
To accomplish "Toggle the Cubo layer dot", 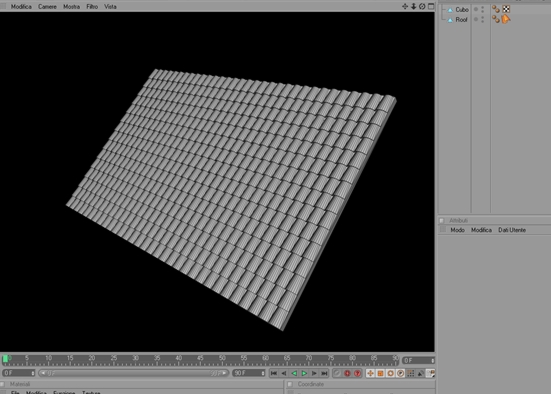I will pos(476,9).
